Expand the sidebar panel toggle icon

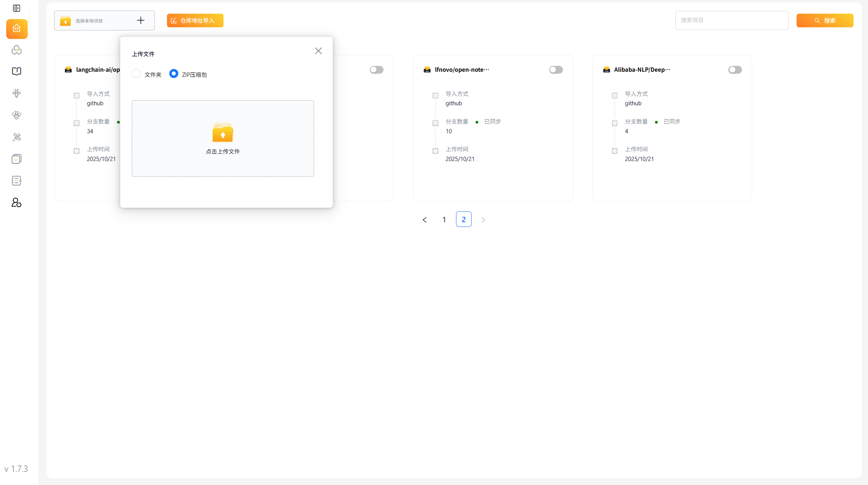16,8
